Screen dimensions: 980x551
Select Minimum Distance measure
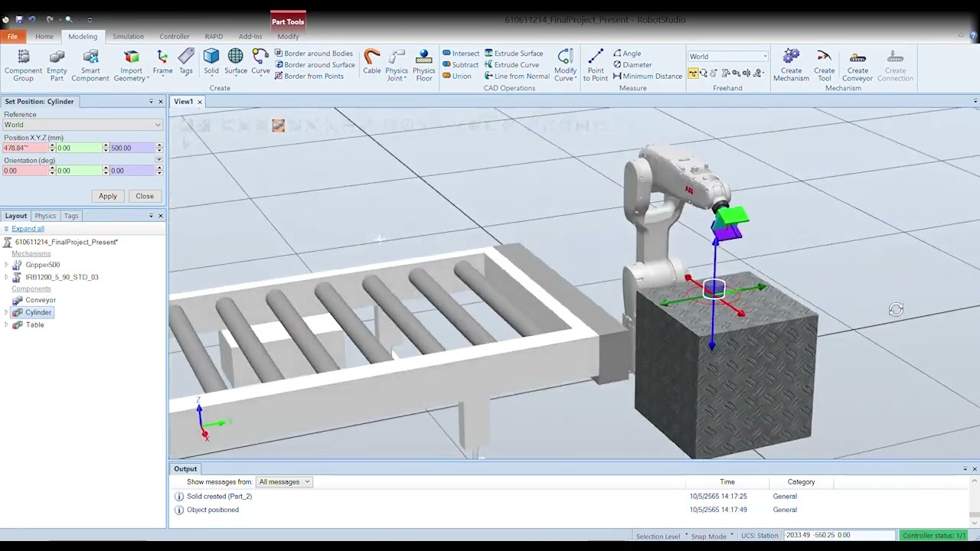(x=647, y=76)
